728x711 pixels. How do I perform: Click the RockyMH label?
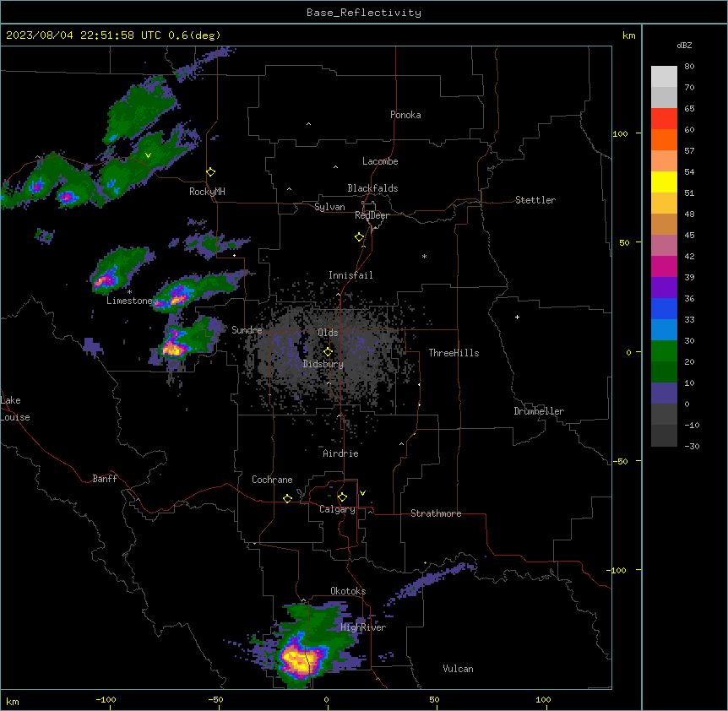pos(207,192)
